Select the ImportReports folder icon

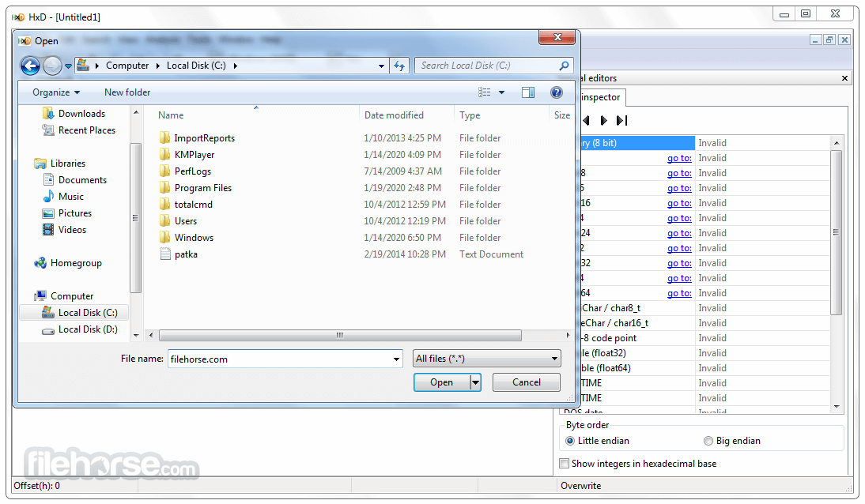click(165, 138)
